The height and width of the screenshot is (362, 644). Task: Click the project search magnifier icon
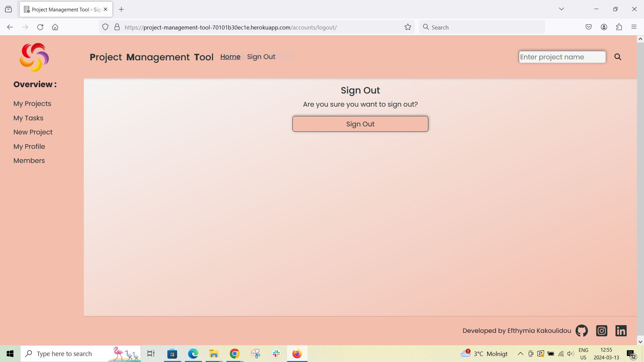618,57
